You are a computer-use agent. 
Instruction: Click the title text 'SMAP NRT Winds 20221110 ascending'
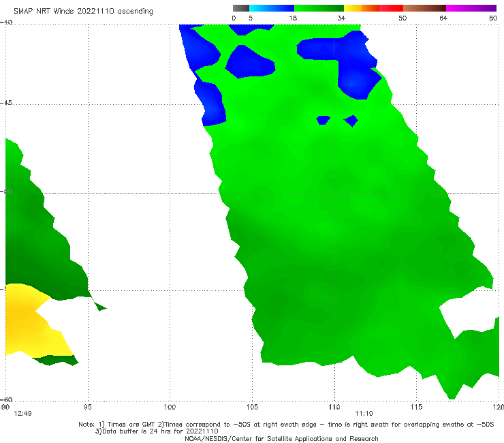83,11
